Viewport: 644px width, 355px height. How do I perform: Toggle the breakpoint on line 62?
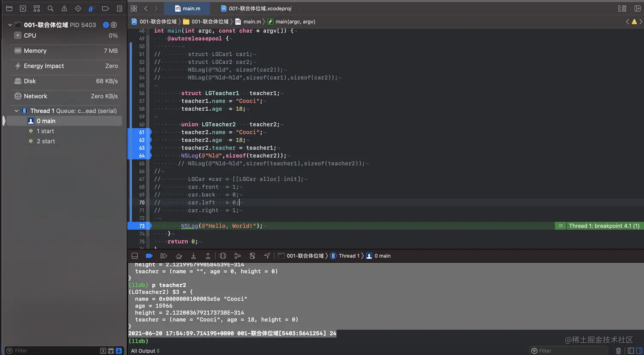tap(140, 140)
